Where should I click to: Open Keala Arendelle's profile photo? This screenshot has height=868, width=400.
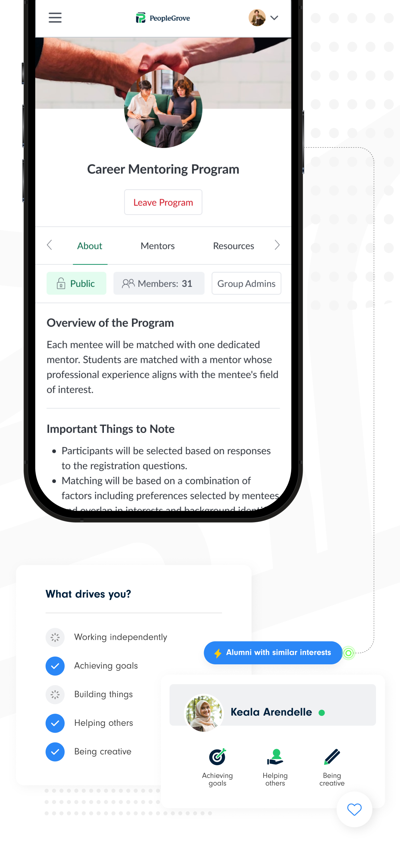coord(204,713)
